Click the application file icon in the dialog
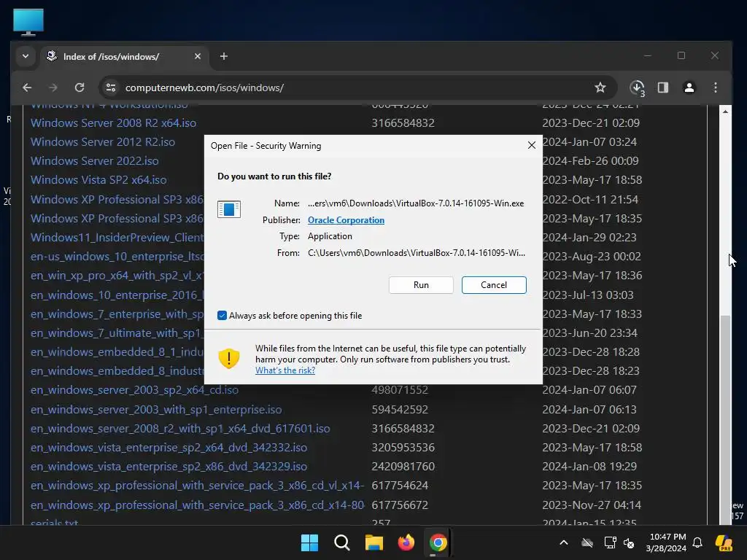Viewport: 747px width, 560px height. click(x=228, y=209)
